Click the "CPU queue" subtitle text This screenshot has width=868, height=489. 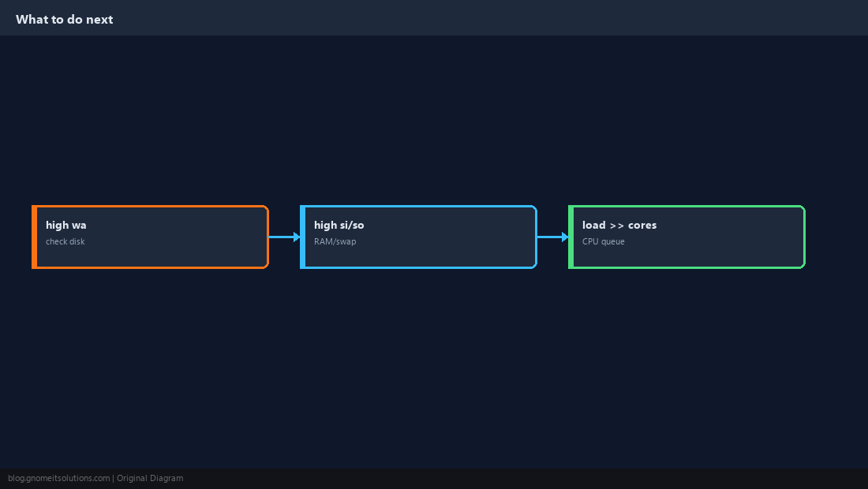[604, 241]
